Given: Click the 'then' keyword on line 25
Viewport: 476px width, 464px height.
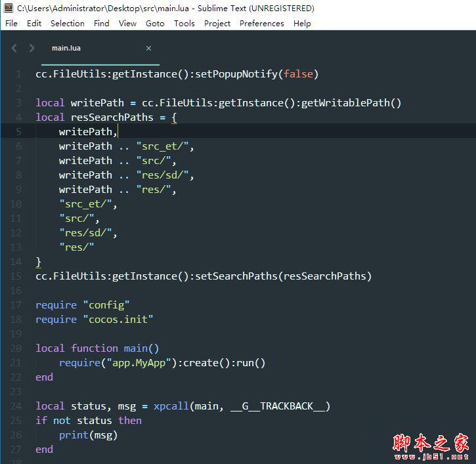Looking at the screenshot, I should (130, 421).
